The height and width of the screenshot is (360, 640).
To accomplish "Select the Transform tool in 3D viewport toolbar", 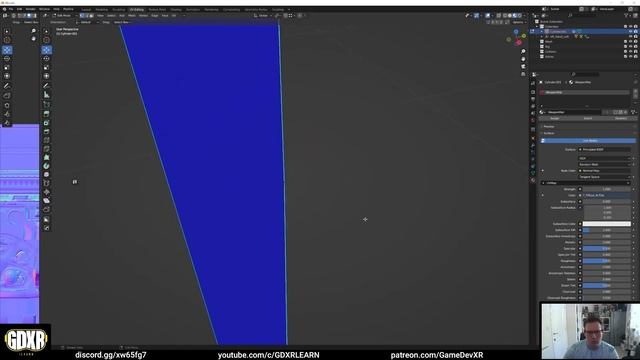I will click(47, 76).
